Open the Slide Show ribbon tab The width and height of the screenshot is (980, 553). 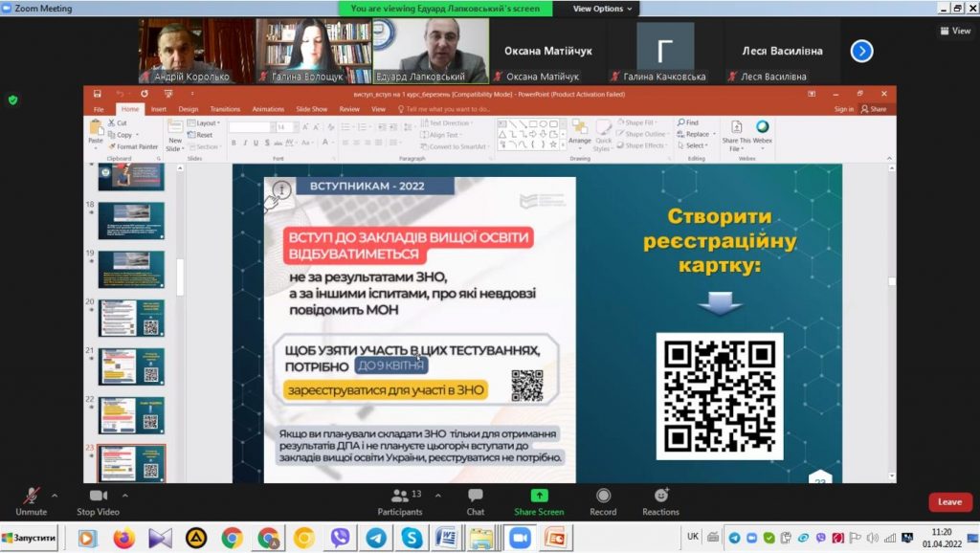(x=311, y=109)
